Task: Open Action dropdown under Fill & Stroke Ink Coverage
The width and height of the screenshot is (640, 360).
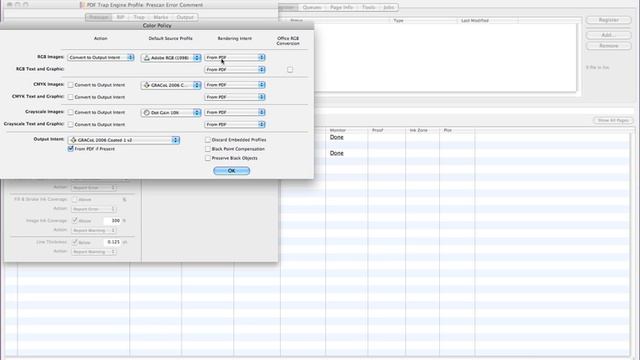Action: [x=93, y=209]
